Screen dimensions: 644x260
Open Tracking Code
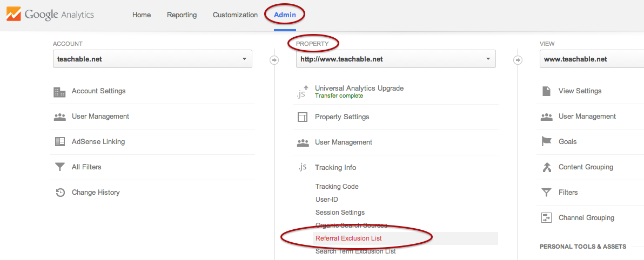[x=337, y=187]
